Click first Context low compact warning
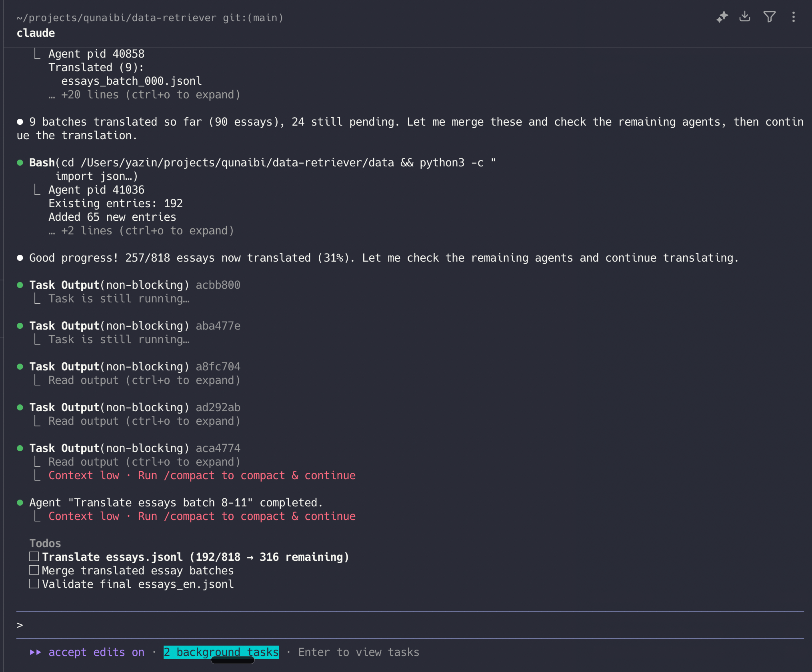This screenshot has height=672, width=812. [202, 476]
